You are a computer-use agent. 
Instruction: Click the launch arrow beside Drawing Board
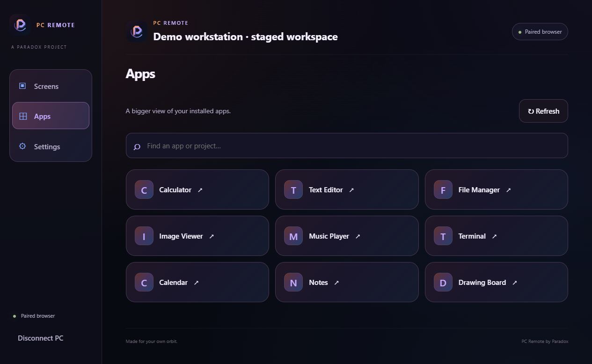515,283
